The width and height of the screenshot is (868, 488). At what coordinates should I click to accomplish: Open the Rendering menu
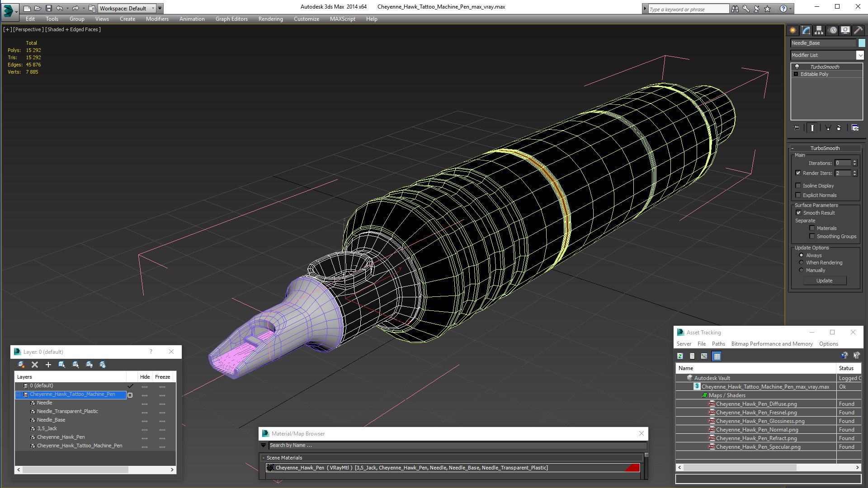(x=270, y=19)
